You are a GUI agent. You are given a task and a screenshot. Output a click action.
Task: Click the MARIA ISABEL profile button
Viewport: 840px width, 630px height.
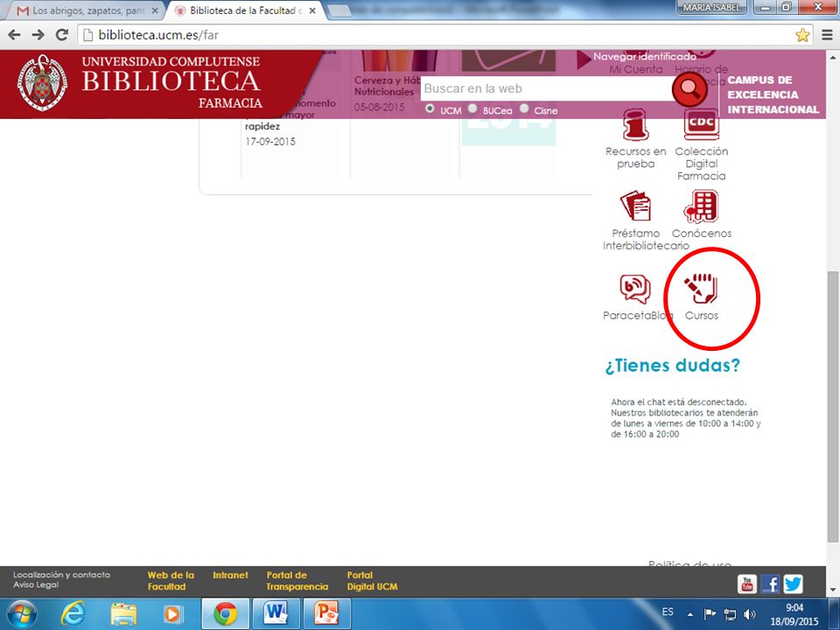712,8
